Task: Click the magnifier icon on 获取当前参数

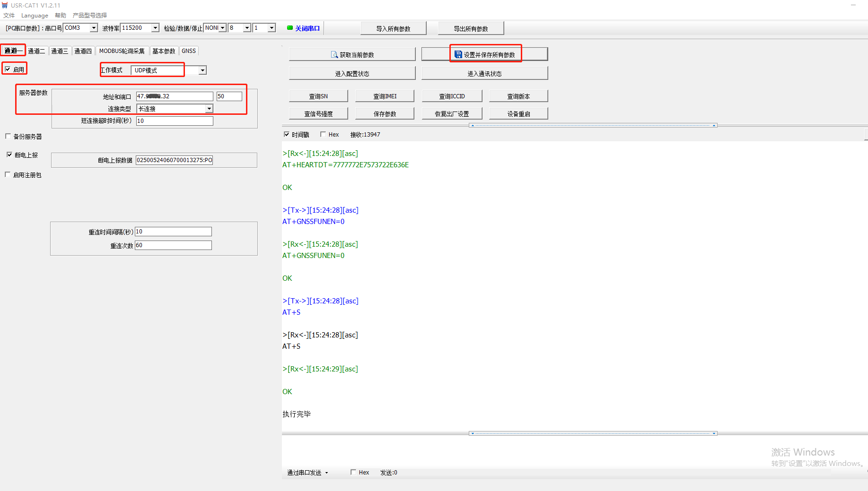Action: pos(334,55)
